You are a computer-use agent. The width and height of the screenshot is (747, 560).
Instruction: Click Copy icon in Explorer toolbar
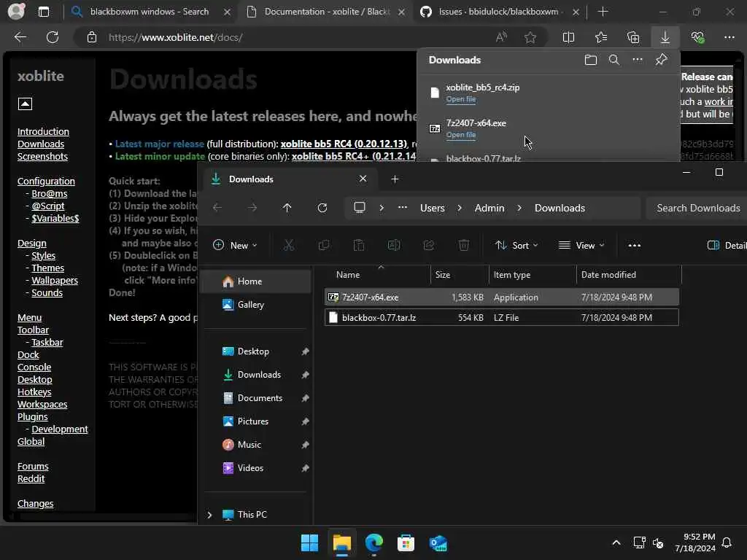(x=323, y=245)
